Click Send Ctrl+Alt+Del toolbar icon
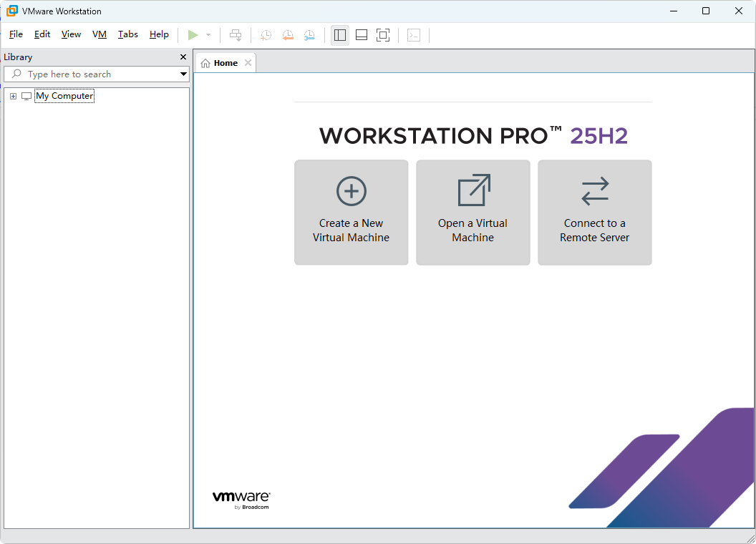This screenshot has width=756, height=544. 236,35
